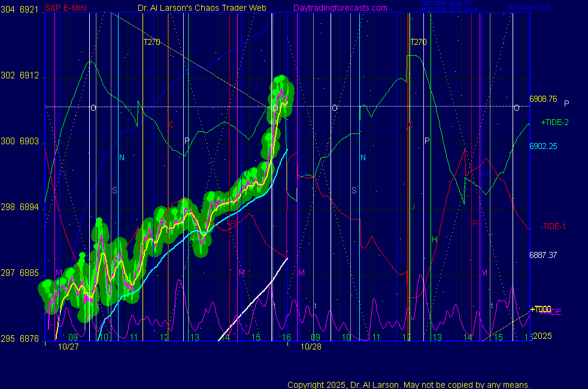The image size is (588, 389).
Task: Click the 304 6921 top axis label
Action: 21,10
